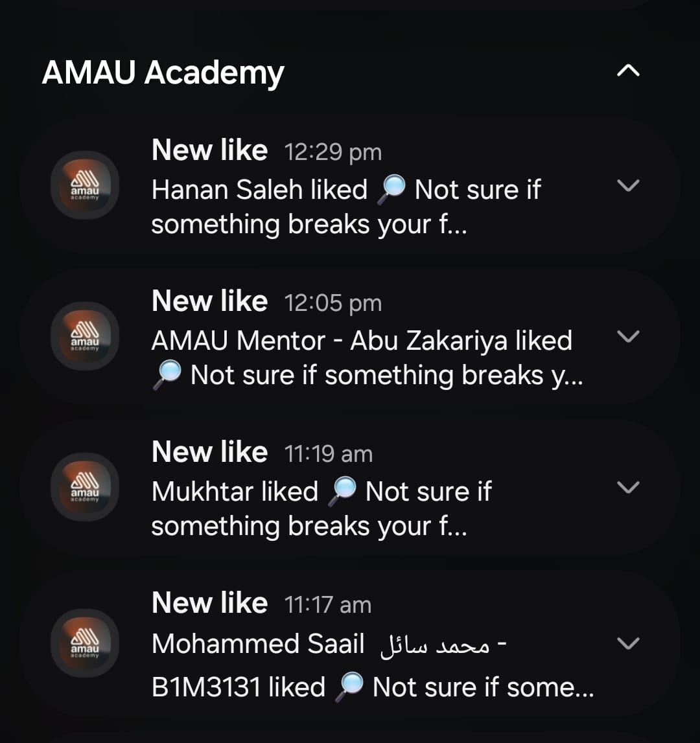
Task: Expand the Abu Zakariya like notification
Action: [628, 336]
